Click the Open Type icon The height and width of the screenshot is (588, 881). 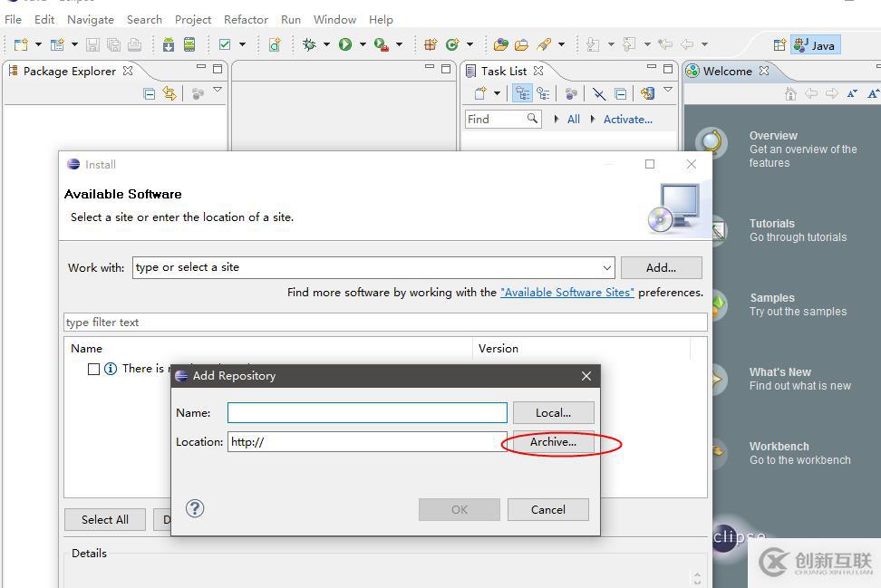tap(500, 44)
